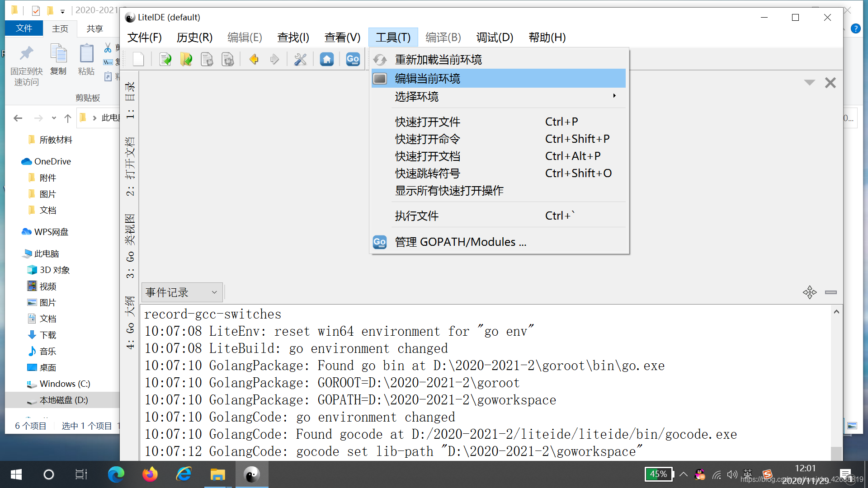Toggle the 4: Go 大纲 side tab

point(130,323)
